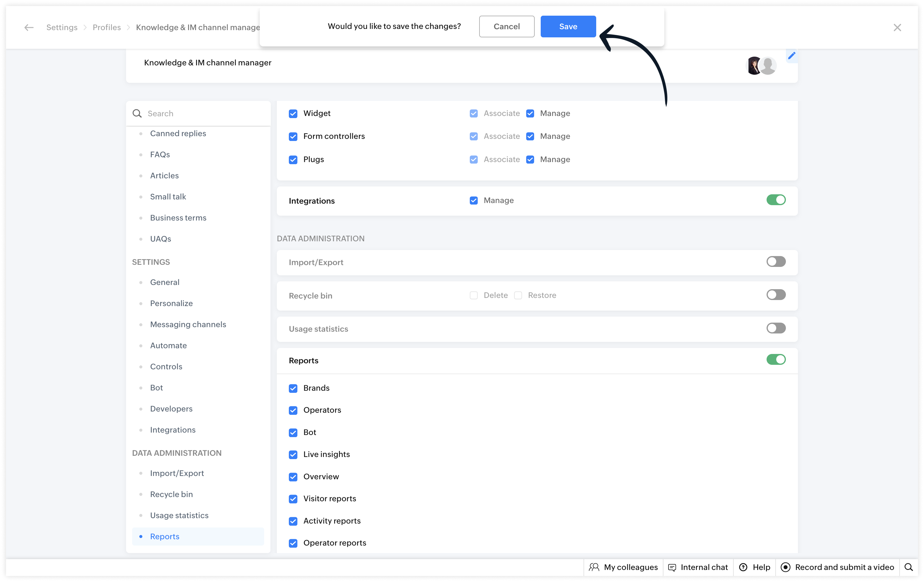Uncheck the Live insights checkbox
This screenshot has width=924, height=582.
(293, 455)
